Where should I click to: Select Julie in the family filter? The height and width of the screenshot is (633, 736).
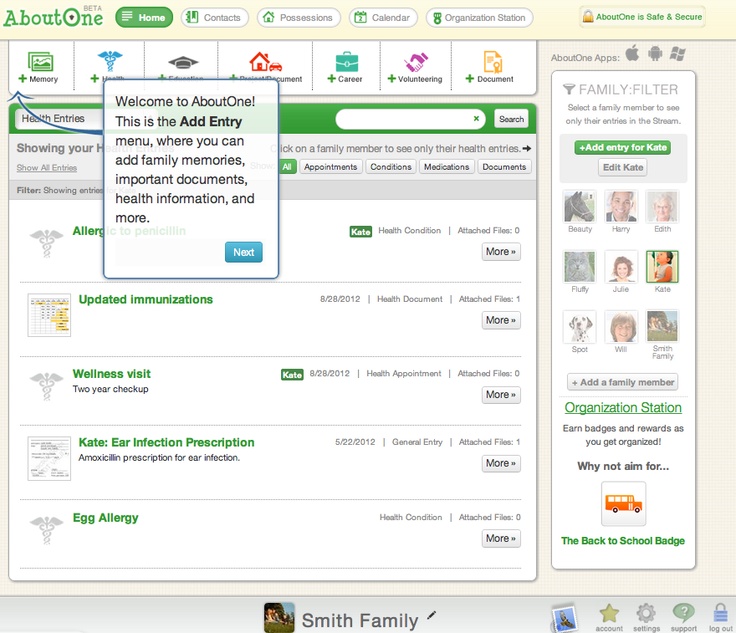pyautogui.click(x=621, y=267)
